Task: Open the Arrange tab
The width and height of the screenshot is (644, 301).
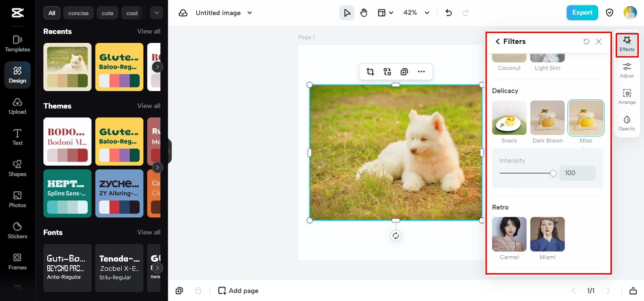Action: point(627,96)
